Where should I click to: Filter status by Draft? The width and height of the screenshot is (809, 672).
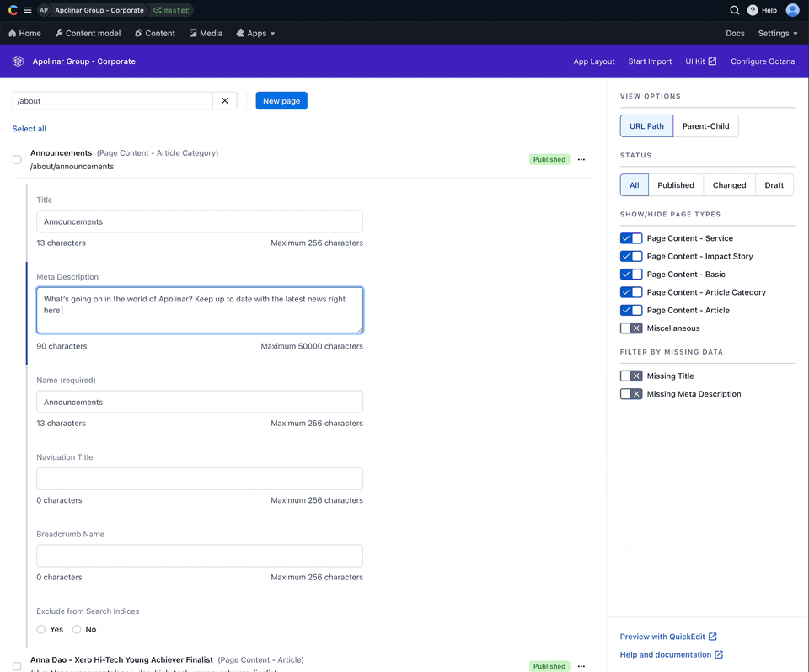point(774,185)
